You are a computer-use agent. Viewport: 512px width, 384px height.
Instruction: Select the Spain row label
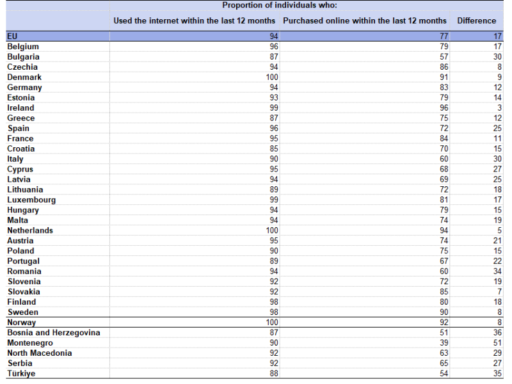pos(18,128)
